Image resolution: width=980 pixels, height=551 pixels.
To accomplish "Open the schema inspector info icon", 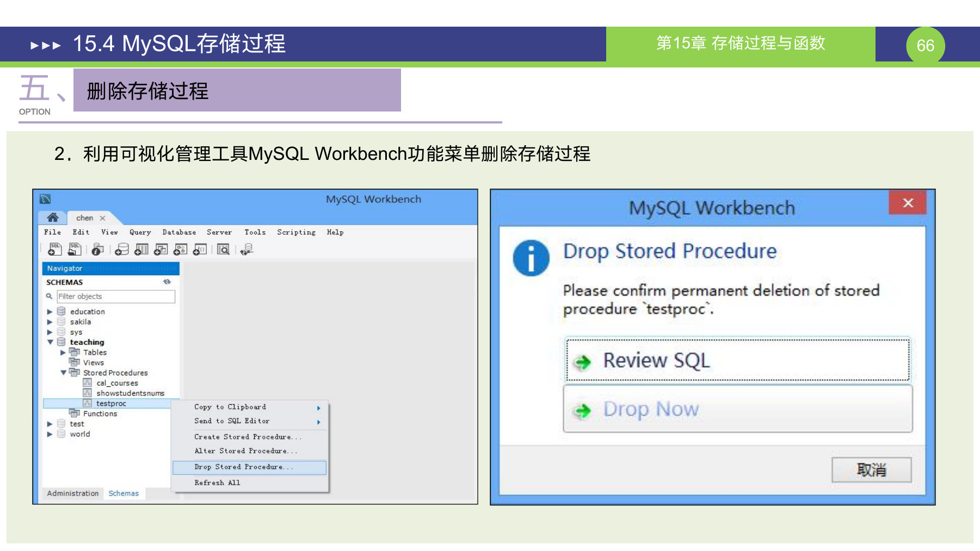I will tap(97, 249).
